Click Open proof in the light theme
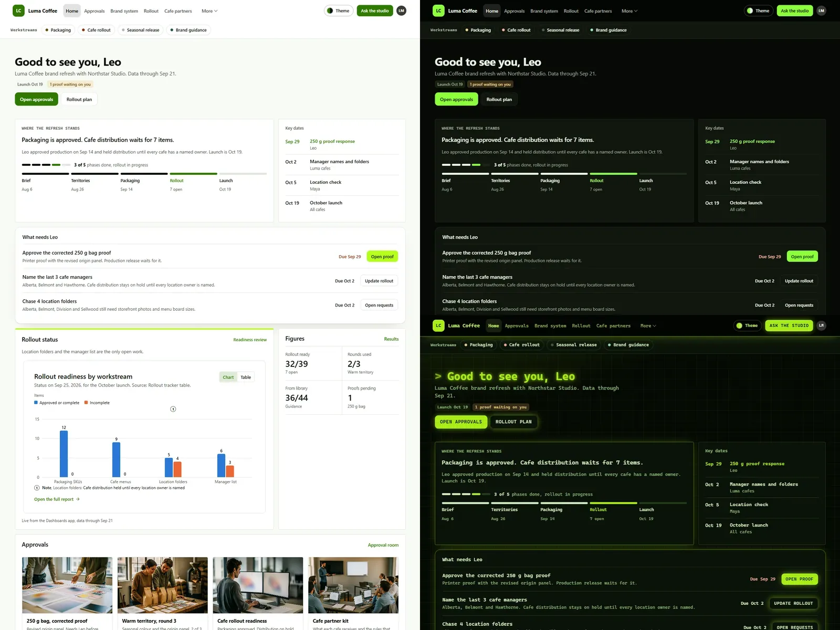The image size is (840, 630). [x=382, y=257]
